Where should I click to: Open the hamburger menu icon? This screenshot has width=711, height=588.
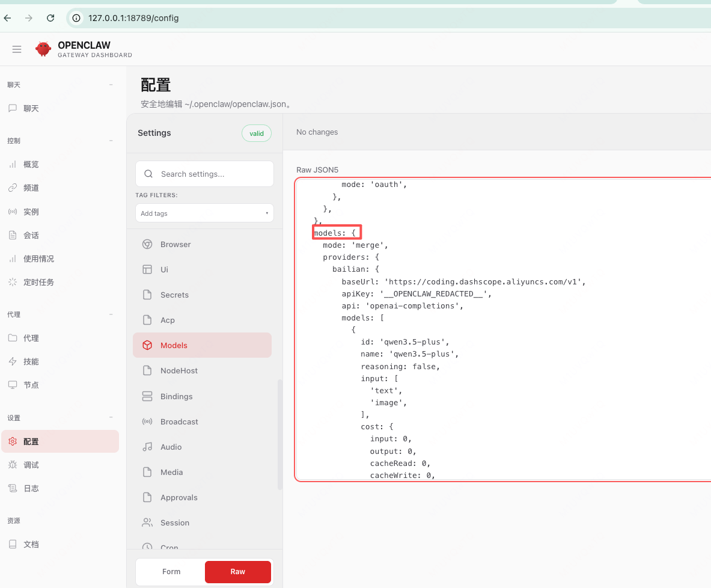[x=17, y=49]
